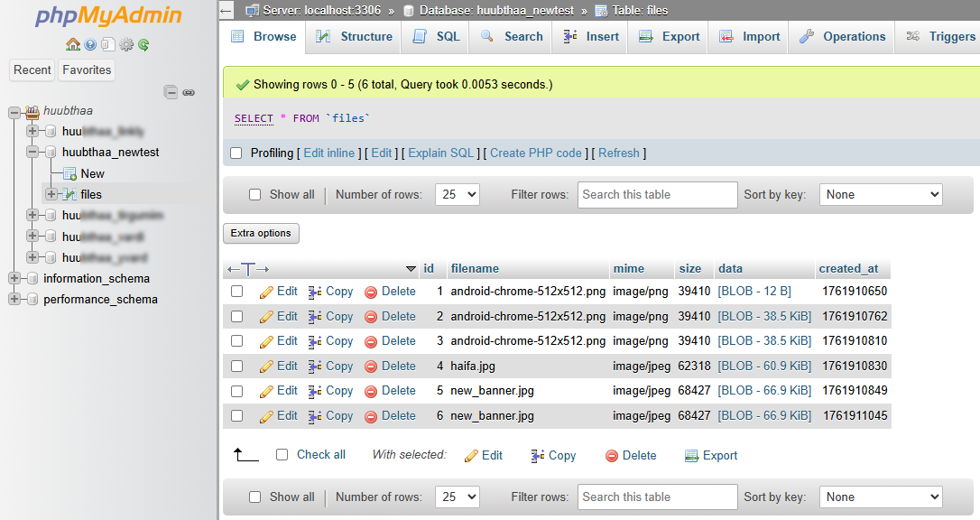Viewport: 980px width, 520px height.
Task: Click the Refresh query link
Action: coord(619,153)
